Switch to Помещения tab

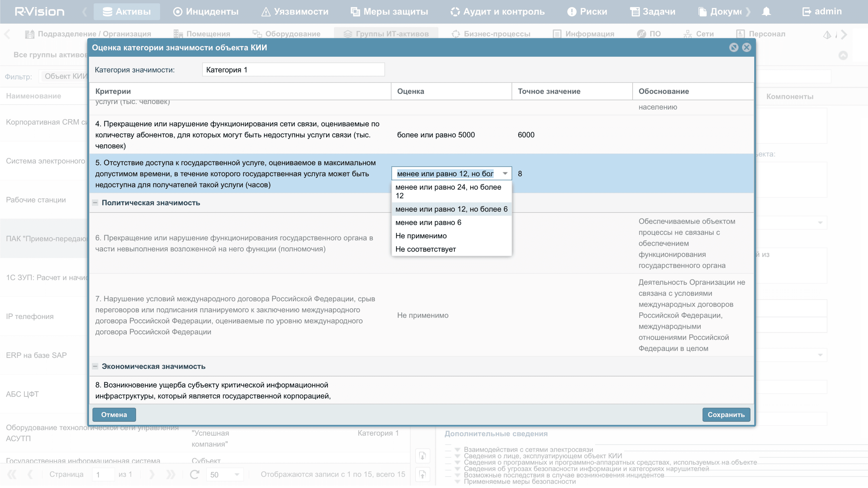click(x=202, y=34)
